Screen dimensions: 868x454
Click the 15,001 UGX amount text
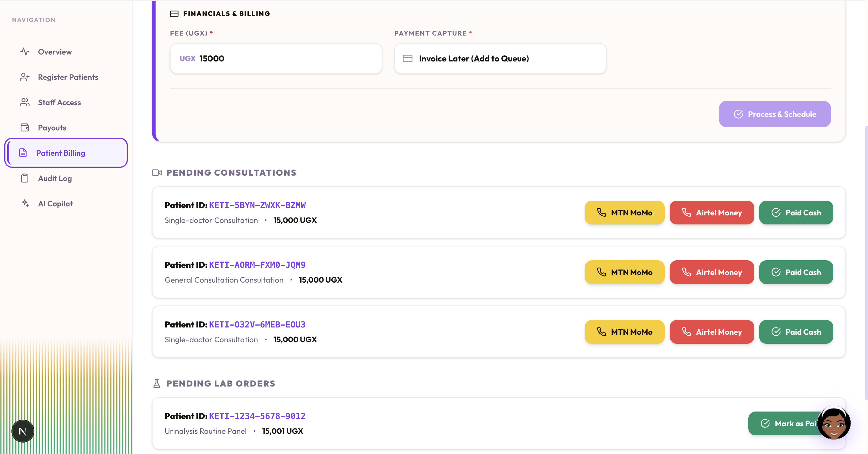(283, 431)
